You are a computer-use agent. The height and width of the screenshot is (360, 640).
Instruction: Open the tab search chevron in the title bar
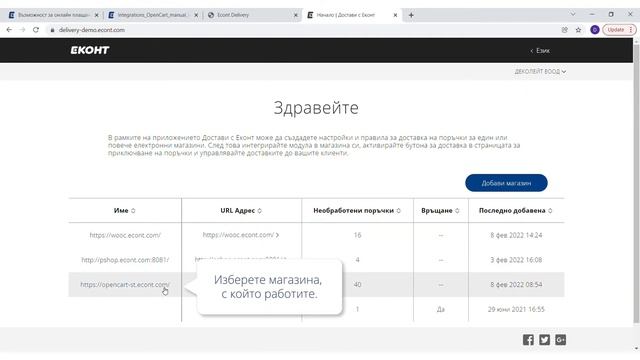573,14
